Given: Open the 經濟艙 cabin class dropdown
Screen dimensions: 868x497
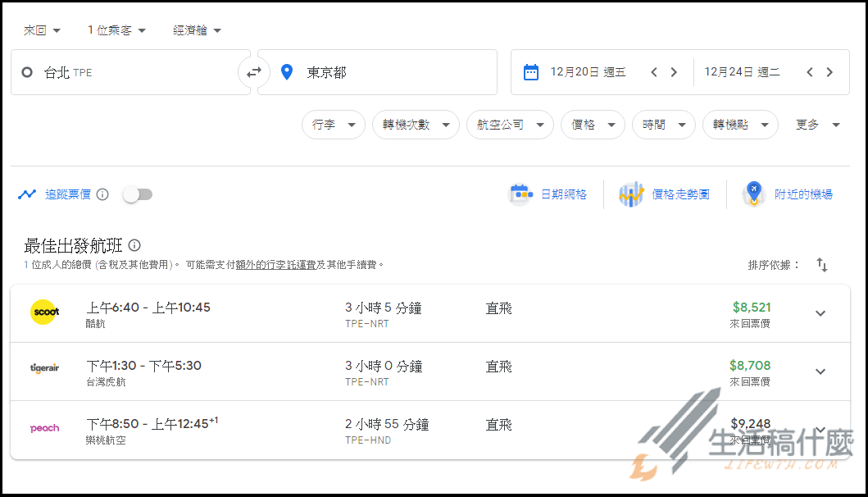Looking at the screenshot, I should pos(197,30).
